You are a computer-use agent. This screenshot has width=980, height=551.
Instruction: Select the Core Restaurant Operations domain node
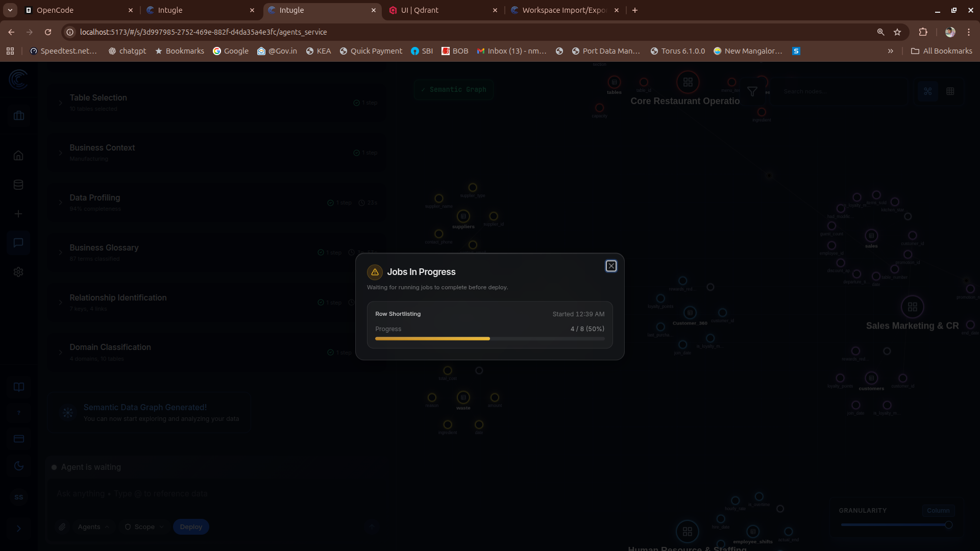pyautogui.click(x=688, y=82)
